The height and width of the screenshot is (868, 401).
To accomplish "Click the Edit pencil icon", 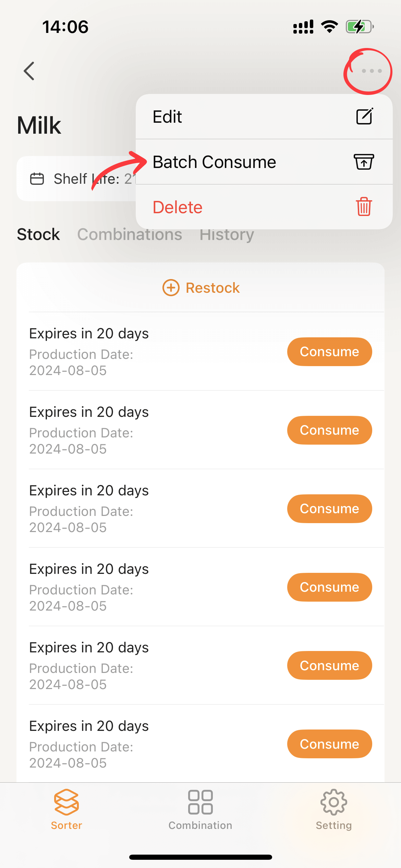I will coord(364,117).
